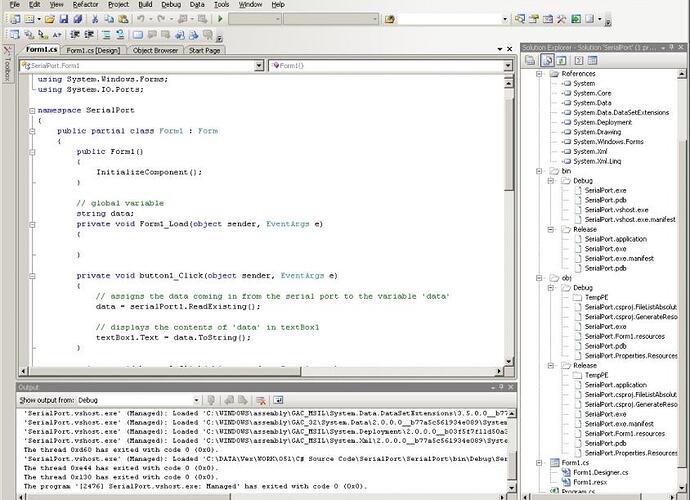Select Form1.Designer.cs in Solution Explorer
The width and height of the screenshot is (690, 500).
[600, 472]
